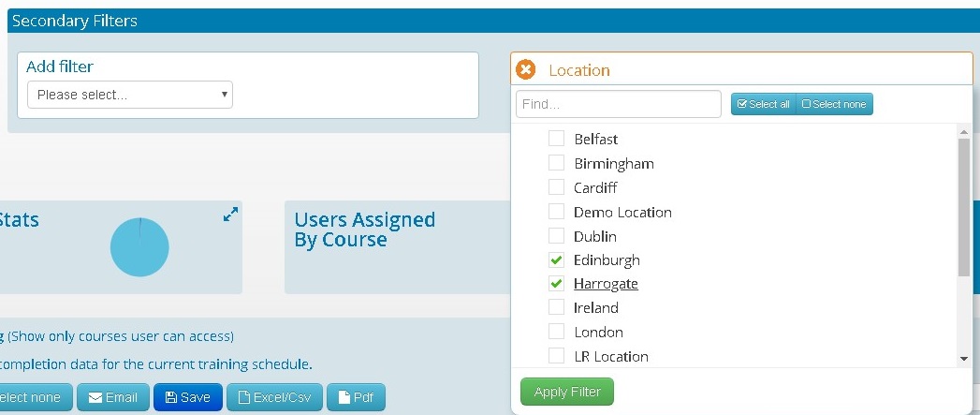The width and height of the screenshot is (980, 415).
Task: Export report with the Pdf button
Action: 356,397
